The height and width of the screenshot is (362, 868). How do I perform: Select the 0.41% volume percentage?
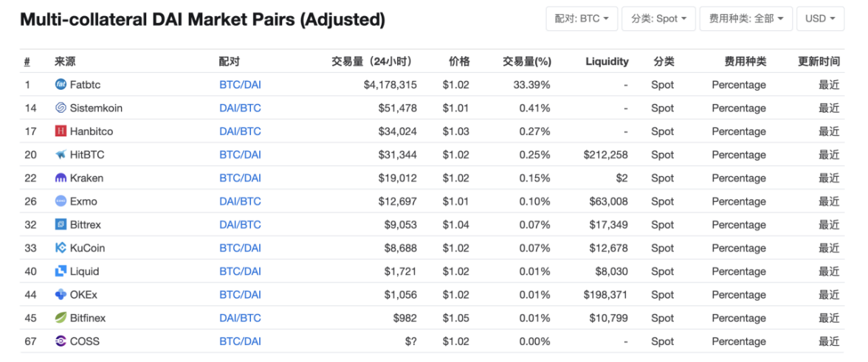534,108
